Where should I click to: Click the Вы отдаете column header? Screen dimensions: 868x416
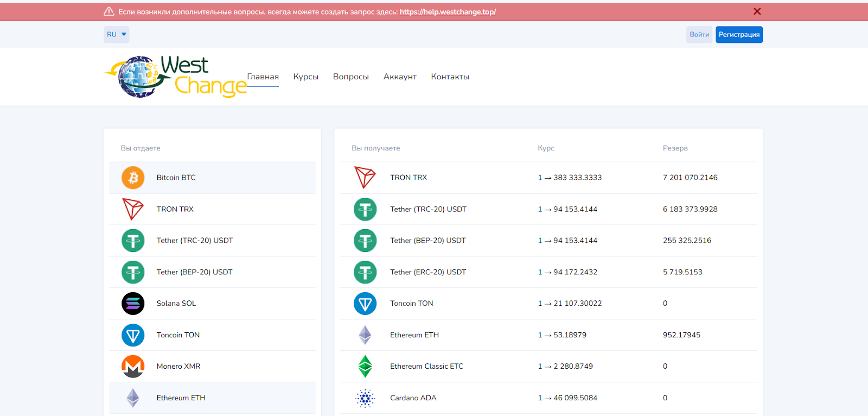click(x=141, y=148)
